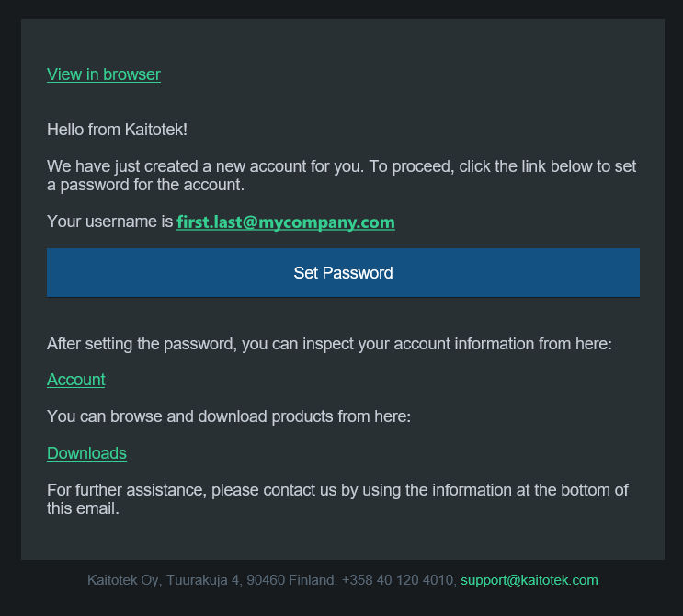The image size is (683, 616).
Task: Click the Kaitotek Oy company name in the footer
Action: pos(124,580)
